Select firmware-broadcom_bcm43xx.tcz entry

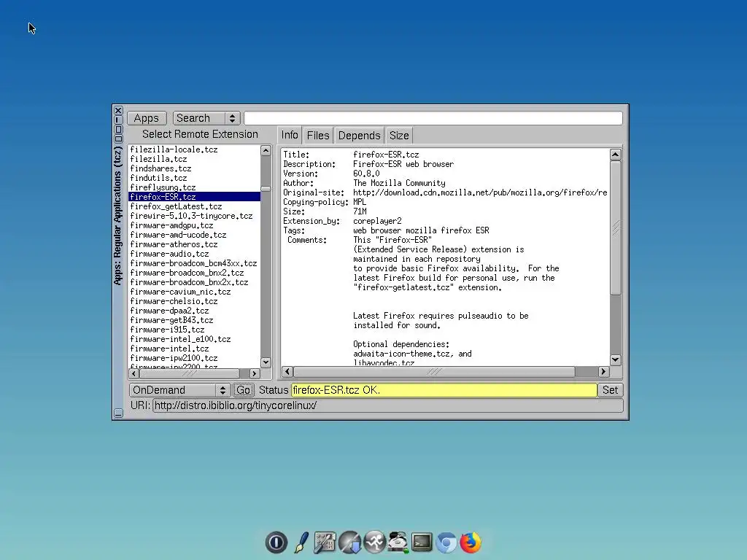(x=194, y=263)
